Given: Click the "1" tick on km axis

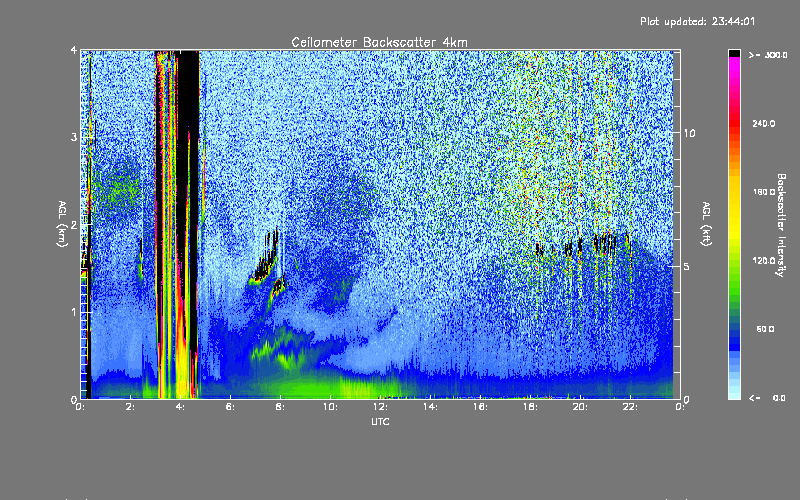Looking at the screenshot, I should (x=74, y=312).
